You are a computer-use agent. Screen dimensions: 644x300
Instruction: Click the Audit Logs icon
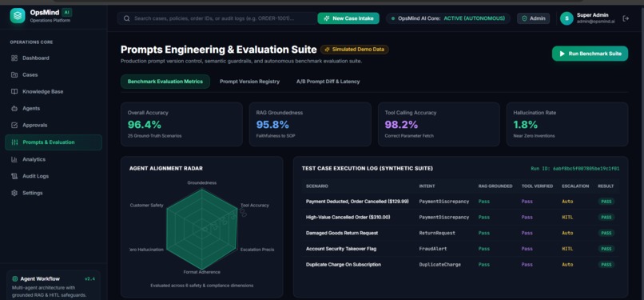tap(14, 176)
